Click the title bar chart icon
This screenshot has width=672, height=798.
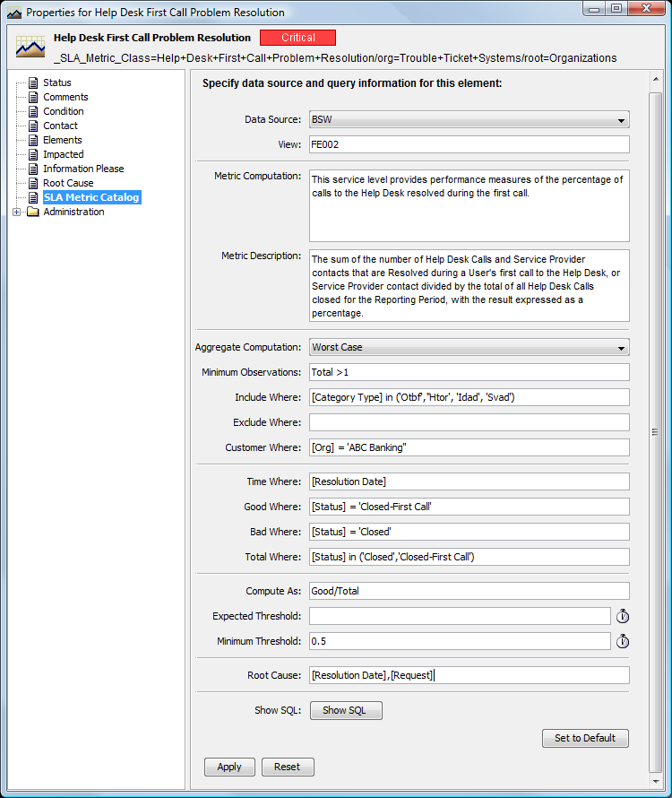(x=14, y=13)
